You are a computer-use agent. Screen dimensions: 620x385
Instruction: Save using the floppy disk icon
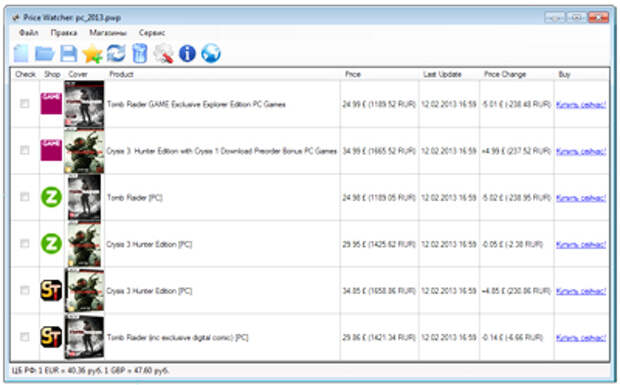coord(68,53)
